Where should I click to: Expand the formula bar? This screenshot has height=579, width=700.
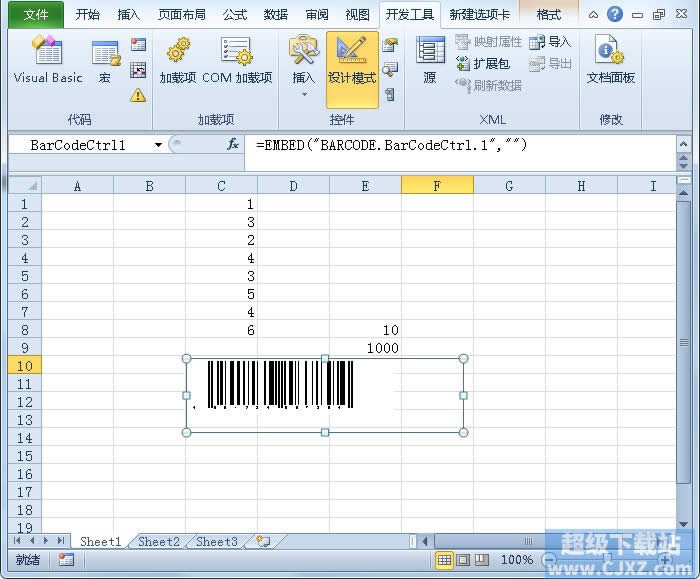[683, 144]
